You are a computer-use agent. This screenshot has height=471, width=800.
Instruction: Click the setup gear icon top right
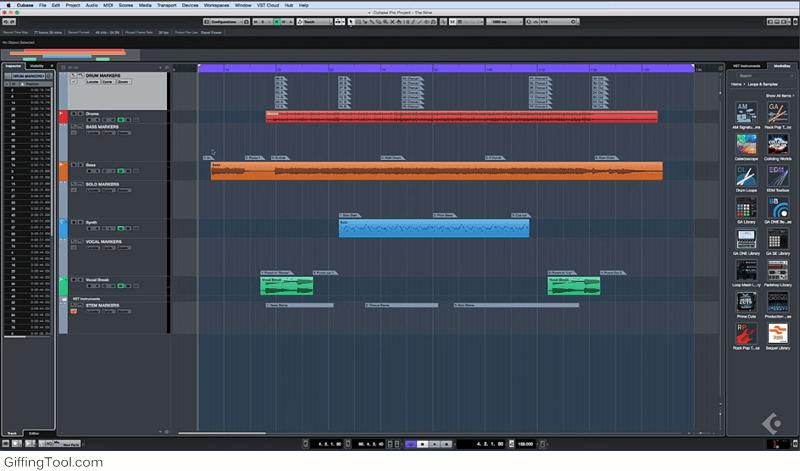point(795,22)
